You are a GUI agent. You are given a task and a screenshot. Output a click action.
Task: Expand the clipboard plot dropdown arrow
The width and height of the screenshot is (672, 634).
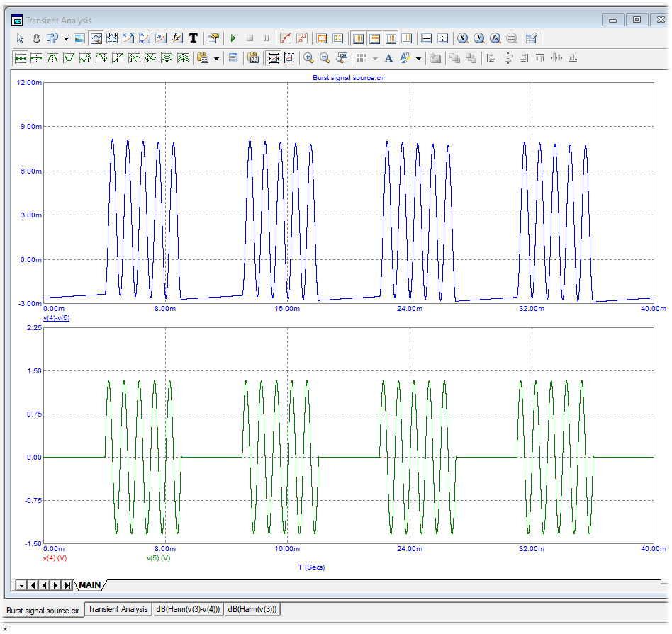(216, 58)
